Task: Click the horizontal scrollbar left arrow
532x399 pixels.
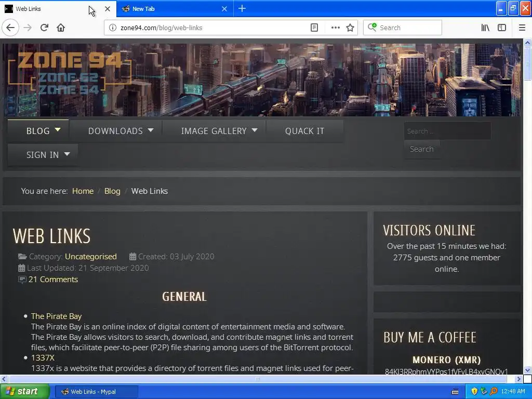Action: [x=4, y=379]
